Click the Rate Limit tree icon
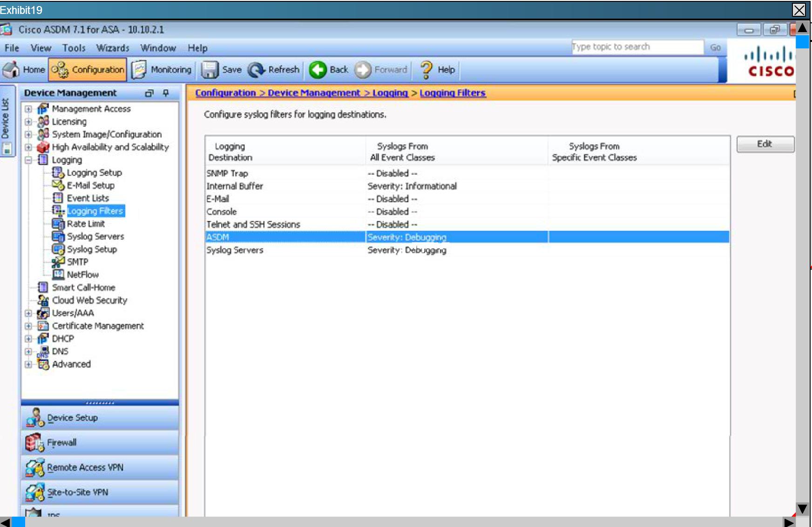 pos(58,224)
